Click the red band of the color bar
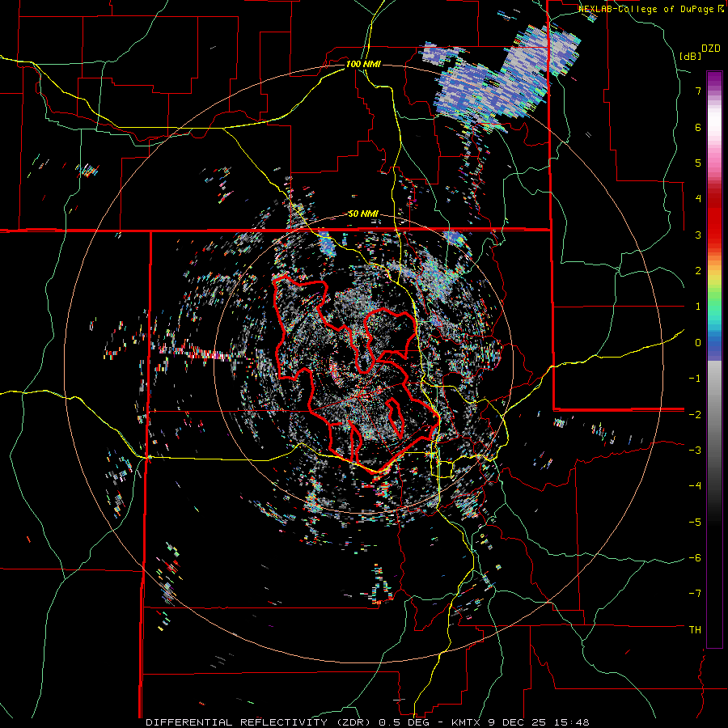Screen dimensions: 728x728 click(714, 218)
